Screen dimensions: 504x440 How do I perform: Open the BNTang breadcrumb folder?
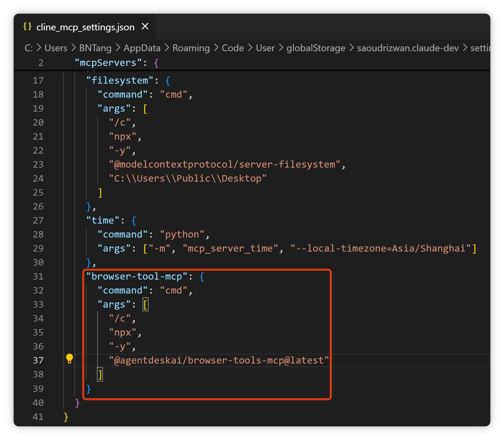(95, 48)
